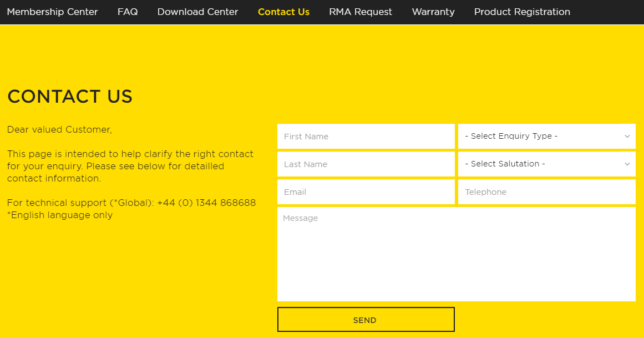Open the Select Enquiry Type dropdown

[547, 136]
